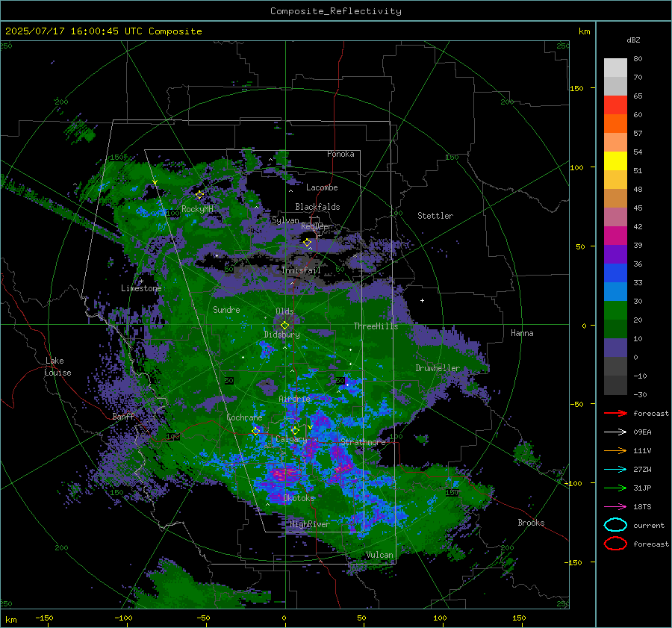Click the Sylvan label

pos(285,220)
